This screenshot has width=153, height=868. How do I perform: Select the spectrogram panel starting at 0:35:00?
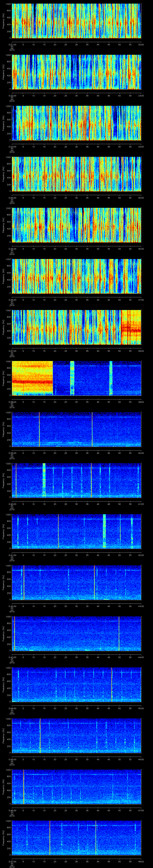[77, 225]
